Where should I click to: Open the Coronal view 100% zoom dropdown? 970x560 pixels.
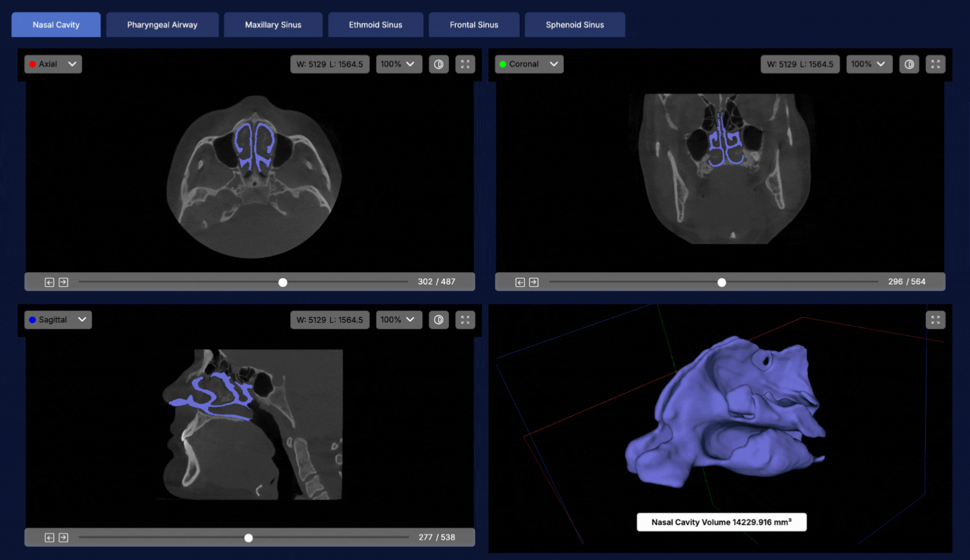[868, 64]
